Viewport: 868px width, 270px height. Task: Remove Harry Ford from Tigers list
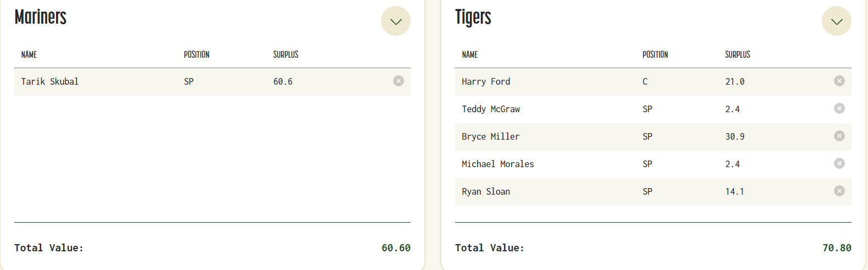839,81
